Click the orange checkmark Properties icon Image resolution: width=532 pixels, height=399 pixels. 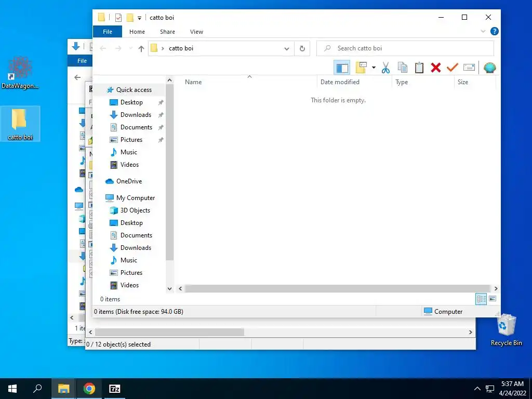pos(453,68)
